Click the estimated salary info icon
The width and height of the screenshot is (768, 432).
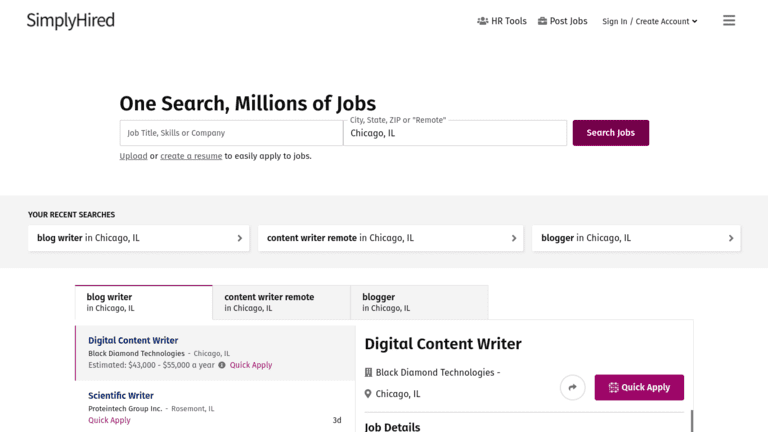(x=222, y=365)
